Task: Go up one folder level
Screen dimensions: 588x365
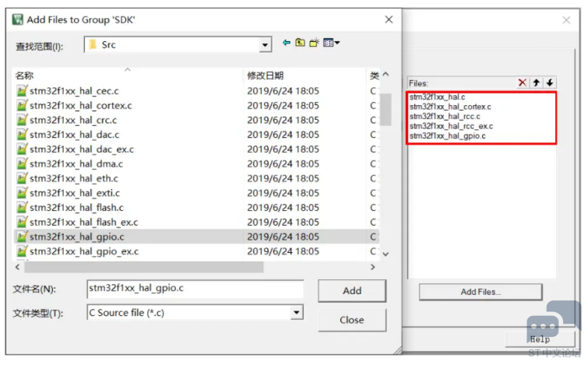Action: [300, 43]
